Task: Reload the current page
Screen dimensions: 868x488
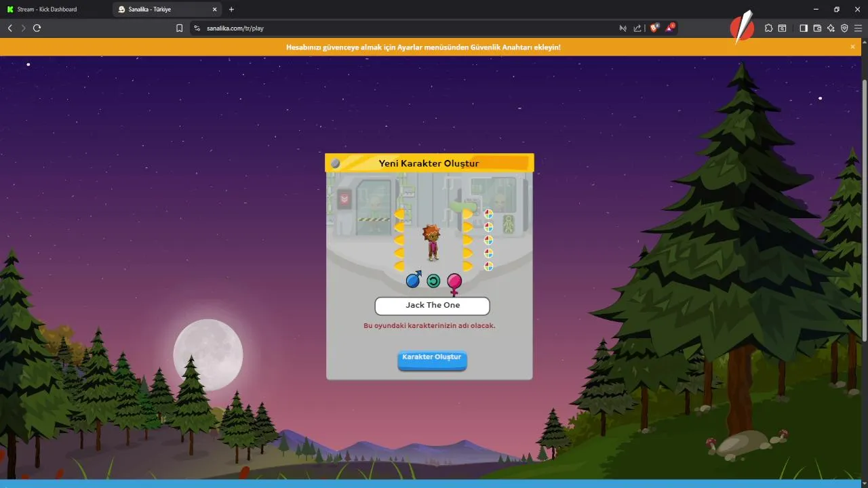Action: tap(37, 28)
